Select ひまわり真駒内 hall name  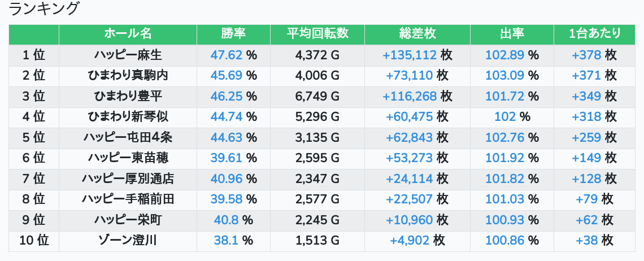click(x=128, y=75)
